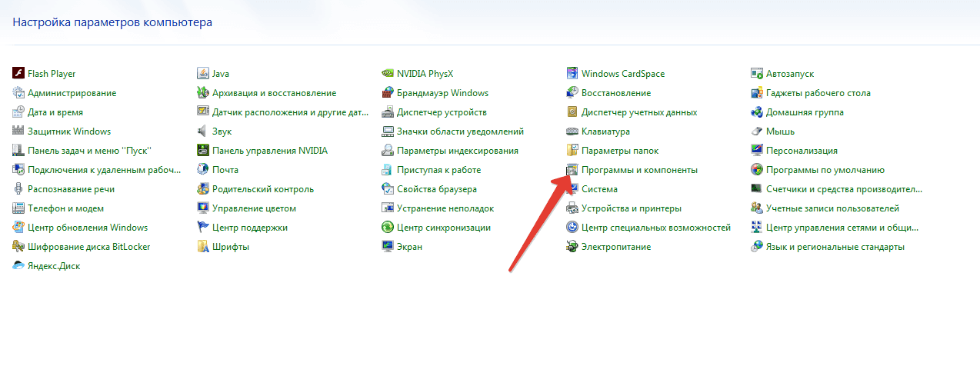980x386 pixels.
Task: Click the Диспетчер устройств icon
Action: tap(388, 112)
